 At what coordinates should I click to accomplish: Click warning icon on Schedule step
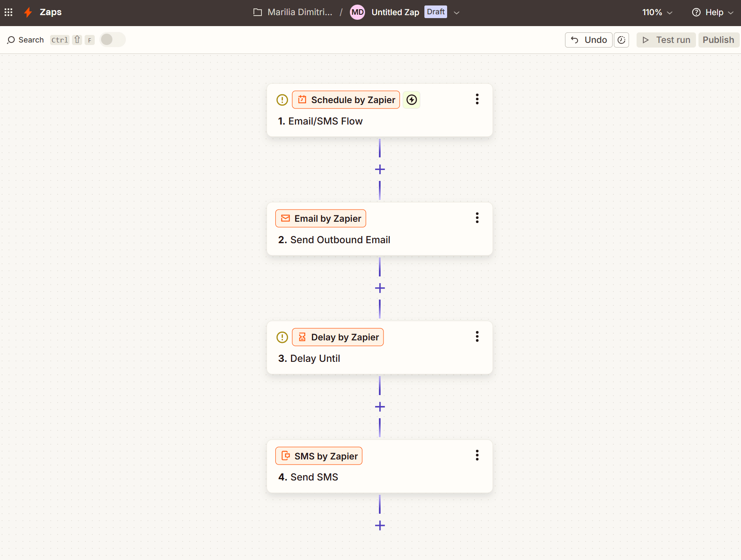coord(282,100)
